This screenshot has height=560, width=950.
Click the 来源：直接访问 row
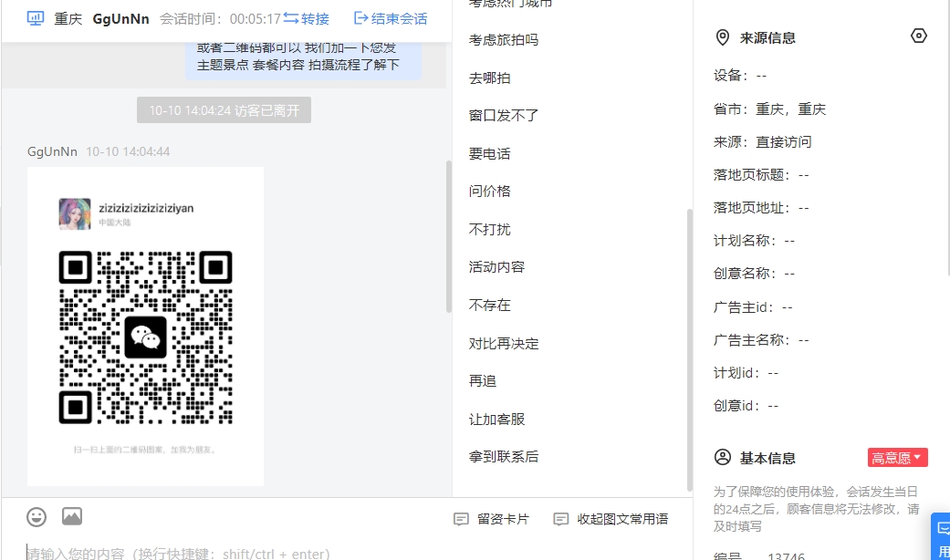(x=762, y=141)
